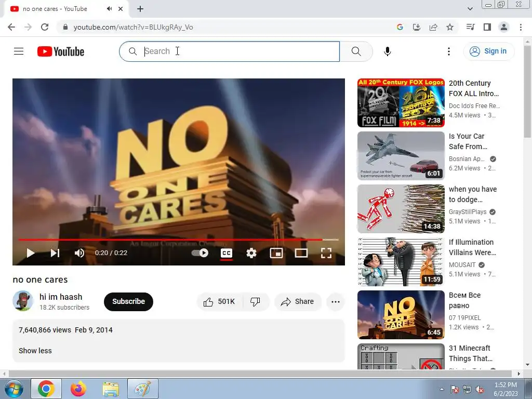Play the video with the play button
The image size is (532, 399).
pyautogui.click(x=31, y=253)
